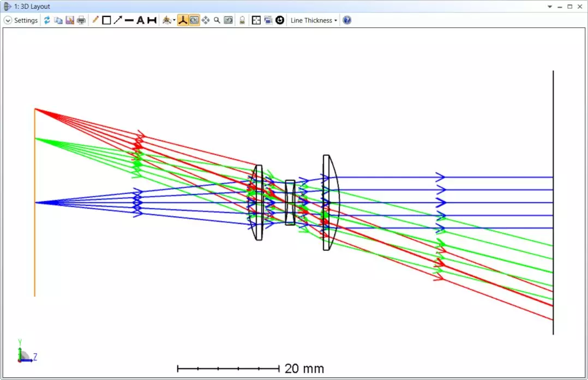Select the draw rectangle tool
The image size is (588, 380).
tap(106, 20)
